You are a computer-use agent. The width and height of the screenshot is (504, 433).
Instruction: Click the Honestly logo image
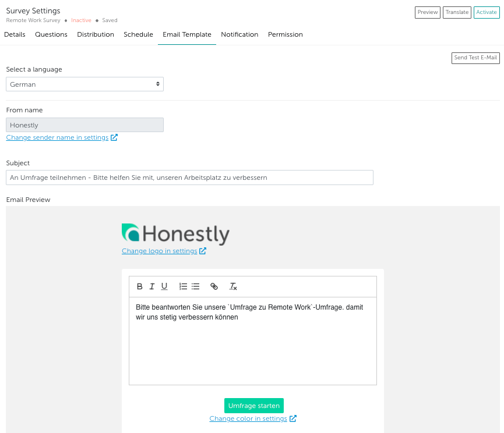(175, 234)
